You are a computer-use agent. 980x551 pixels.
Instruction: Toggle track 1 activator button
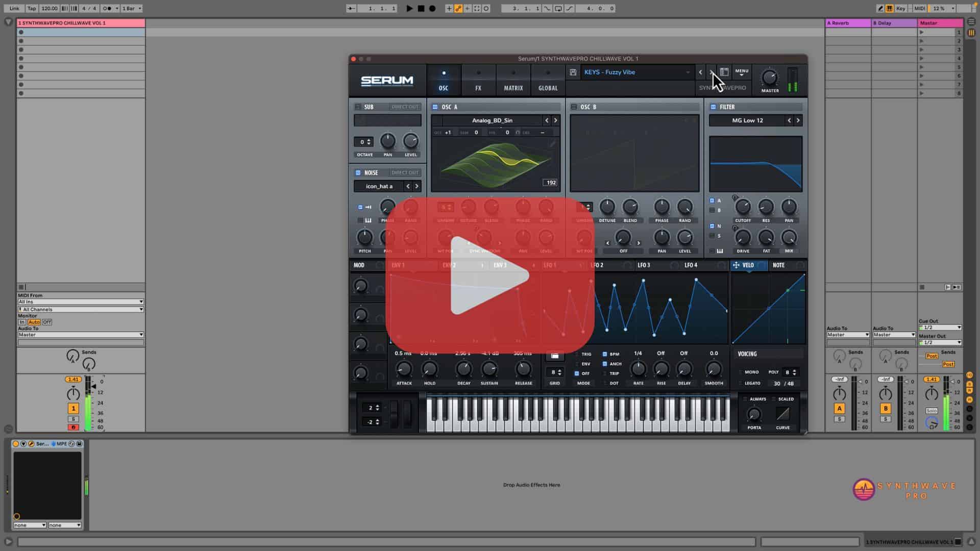73,409
